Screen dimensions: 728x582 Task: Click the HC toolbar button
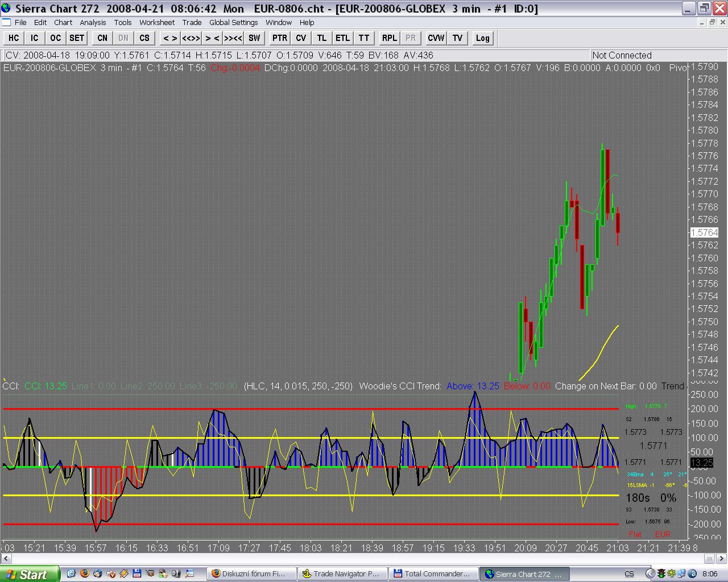pyautogui.click(x=14, y=38)
